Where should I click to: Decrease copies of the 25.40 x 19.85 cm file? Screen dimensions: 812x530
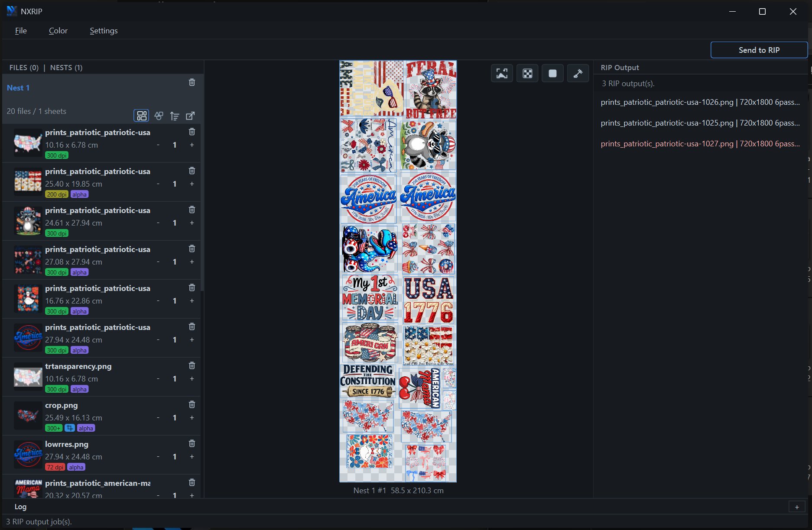(158, 184)
